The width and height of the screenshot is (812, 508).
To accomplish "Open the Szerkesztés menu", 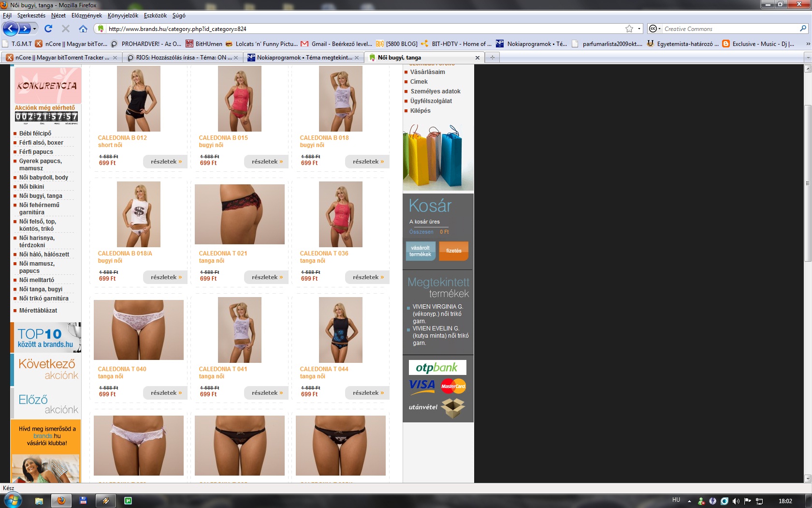I will pos(31,15).
